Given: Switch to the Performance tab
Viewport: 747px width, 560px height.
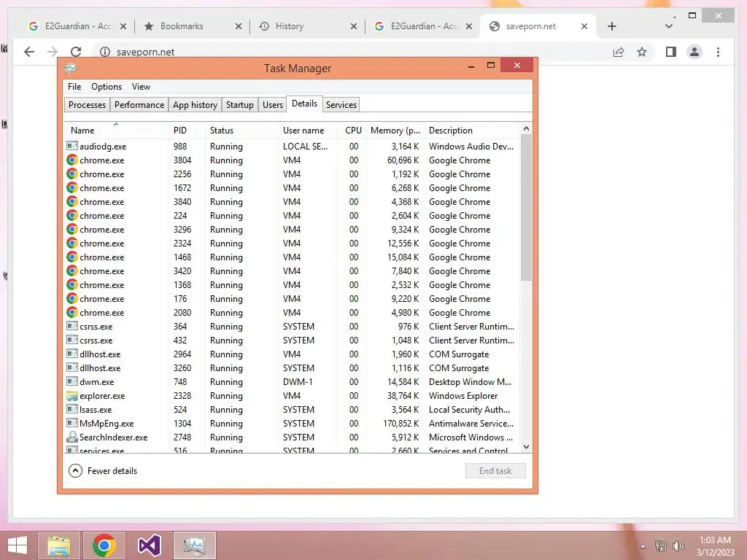Looking at the screenshot, I should [x=139, y=105].
